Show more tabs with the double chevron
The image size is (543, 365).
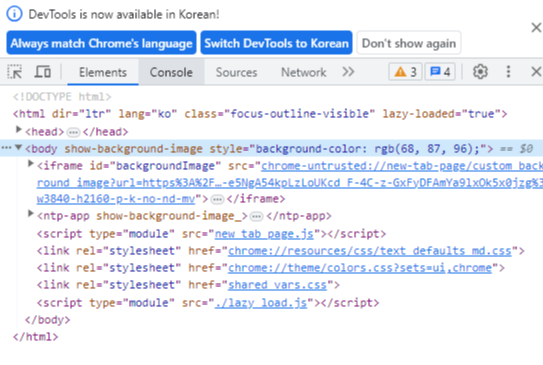coord(348,72)
